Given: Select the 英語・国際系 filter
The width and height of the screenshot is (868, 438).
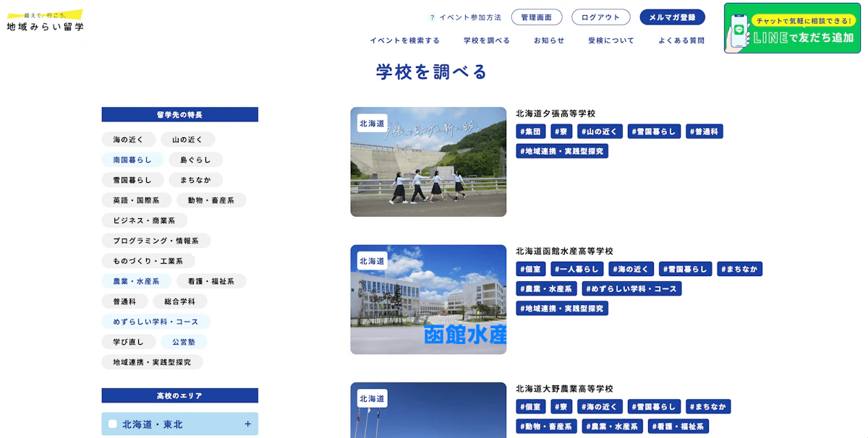Looking at the screenshot, I should pyautogui.click(x=136, y=200).
